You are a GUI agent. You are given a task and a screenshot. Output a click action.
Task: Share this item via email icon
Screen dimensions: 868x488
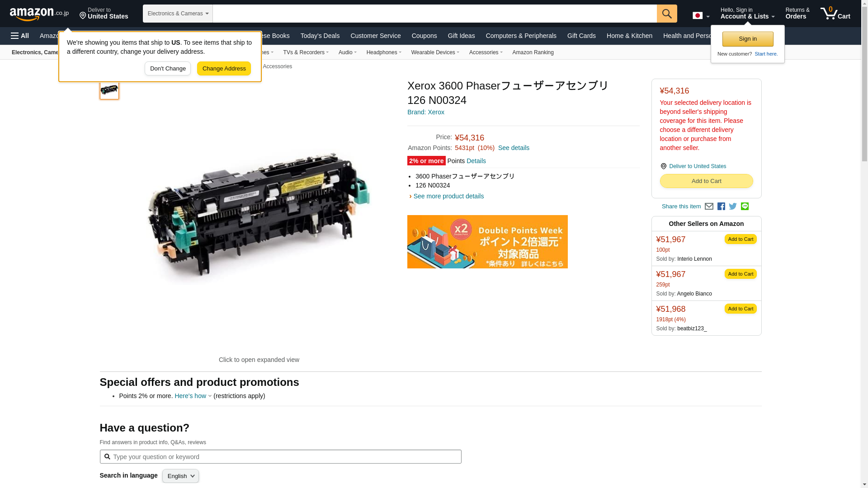[709, 206]
